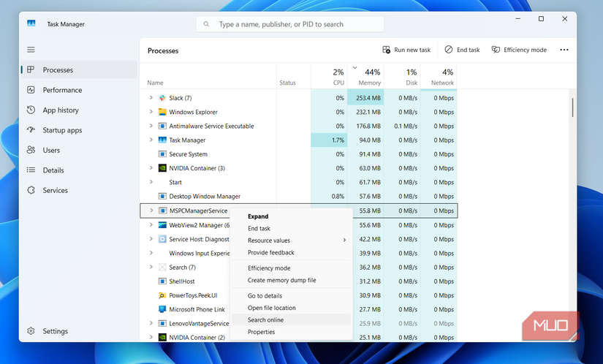Viewport: 603px width, 364px height.
Task: Expand the Antimalware Service Executable row
Action: (151, 126)
